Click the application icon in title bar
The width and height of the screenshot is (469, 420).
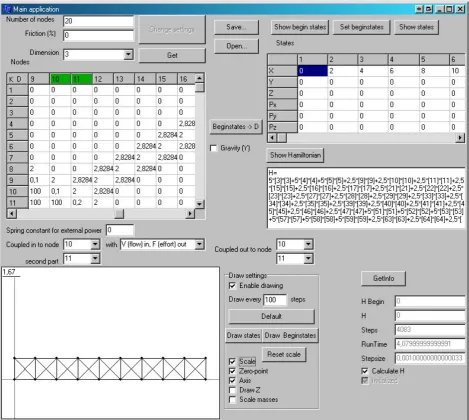coord(7,9)
